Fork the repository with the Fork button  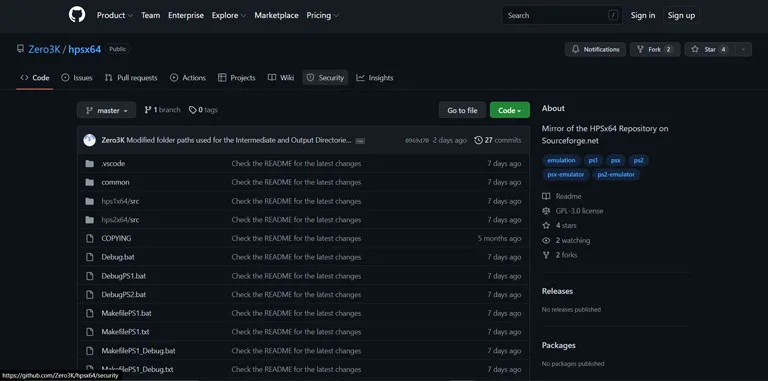654,49
